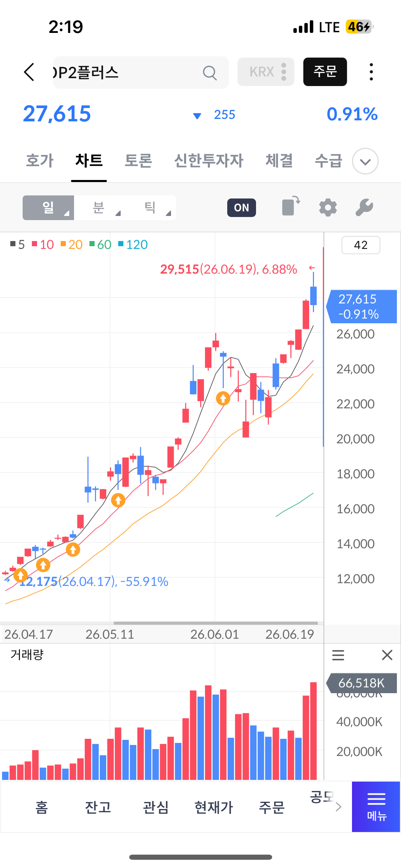401x868 pixels.
Task: Click the chart horizontal scrollbar
Action: tap(216, 623)
